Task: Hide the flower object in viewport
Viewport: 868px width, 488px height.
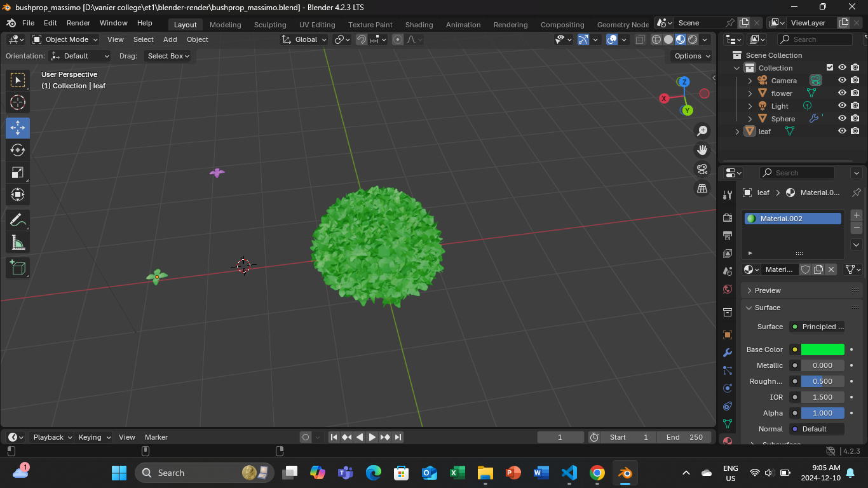Action: (842, 93)
